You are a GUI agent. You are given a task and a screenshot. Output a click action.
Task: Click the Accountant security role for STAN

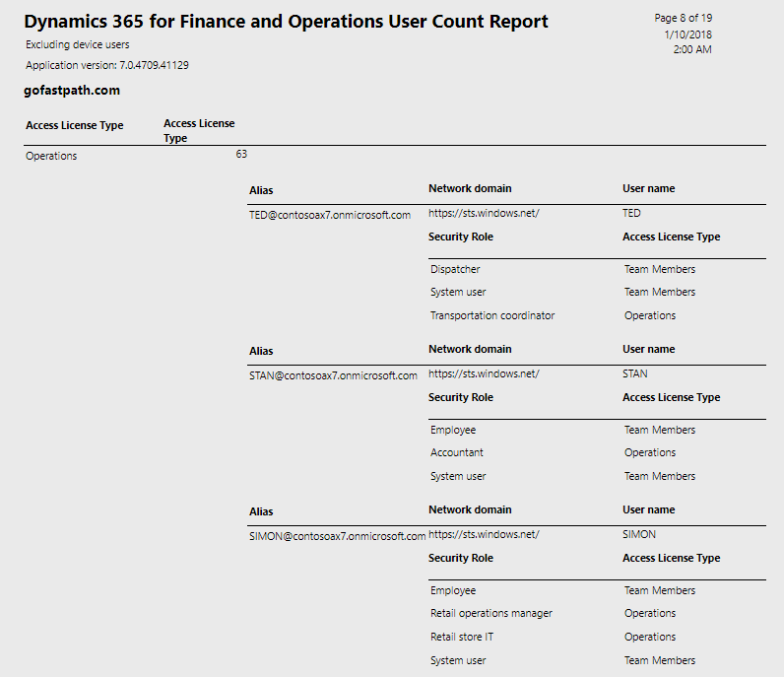(x=456, y=453)
